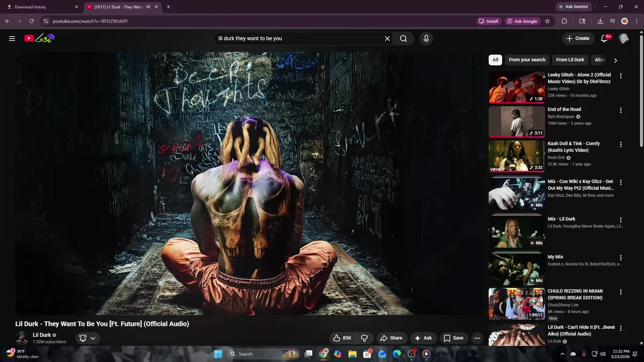
Task: Select the From Lil Durk chip
Action: 570,60
